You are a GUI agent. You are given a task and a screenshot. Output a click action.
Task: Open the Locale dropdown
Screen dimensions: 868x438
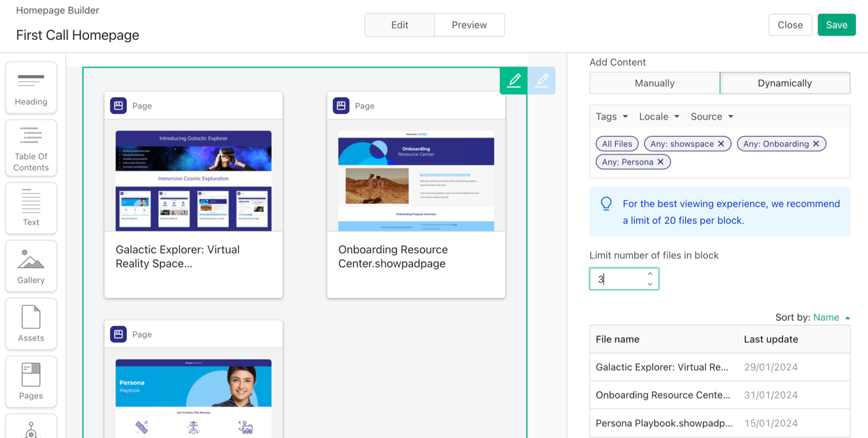[659, 116]
